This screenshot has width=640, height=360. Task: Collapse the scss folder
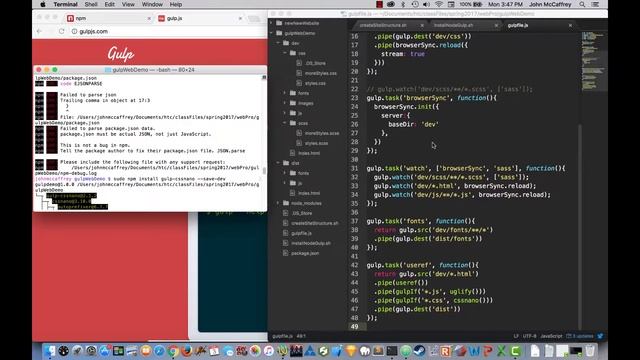[x=285, y=123]
